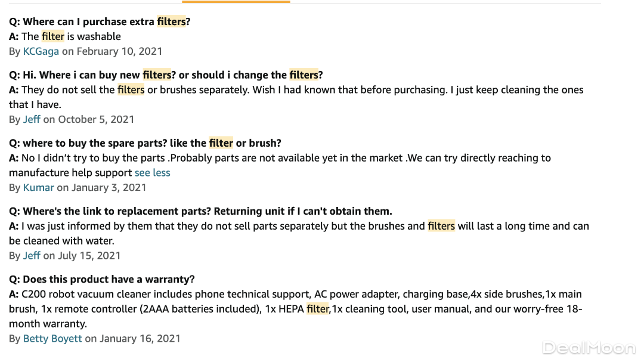Screen dimensions: 644x362
Task: Open KCGaga's profile link
Action: coord(41,51)
